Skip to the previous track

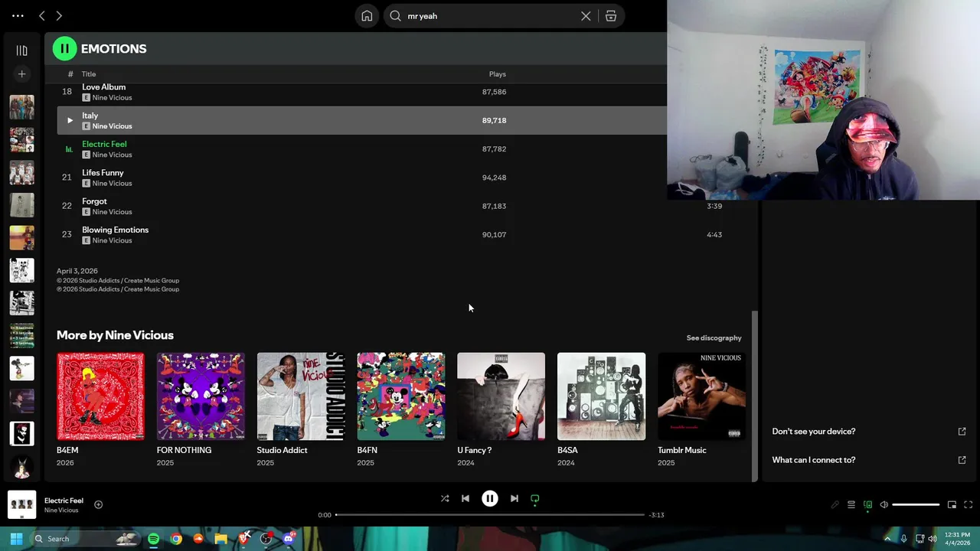[465, 499]
